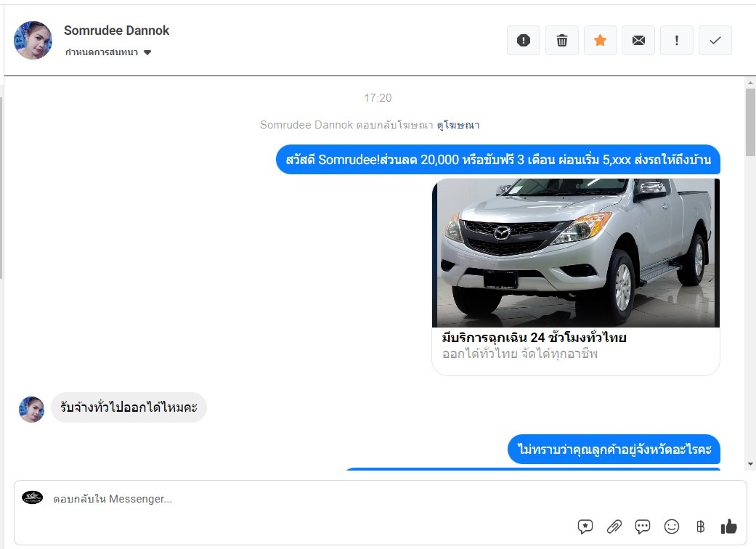Click the ad subtitle ออกได้ทั่วไทย จัดได้ทุกอาชีพ

[x=520, y=354]
